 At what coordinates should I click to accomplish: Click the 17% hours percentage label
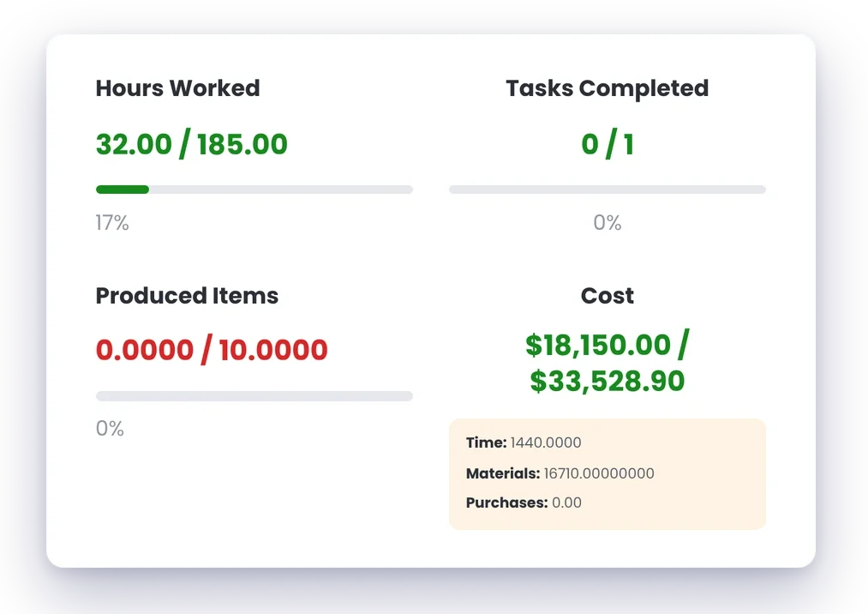tap(112, 223)
